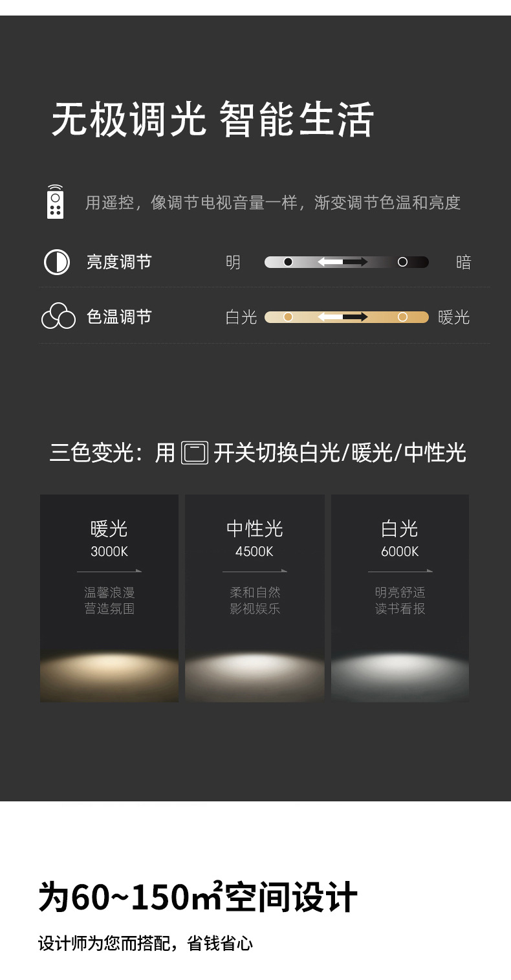
Task: Click the double-headed arrow on brightness slider
Action: click(x=342, y=262)
